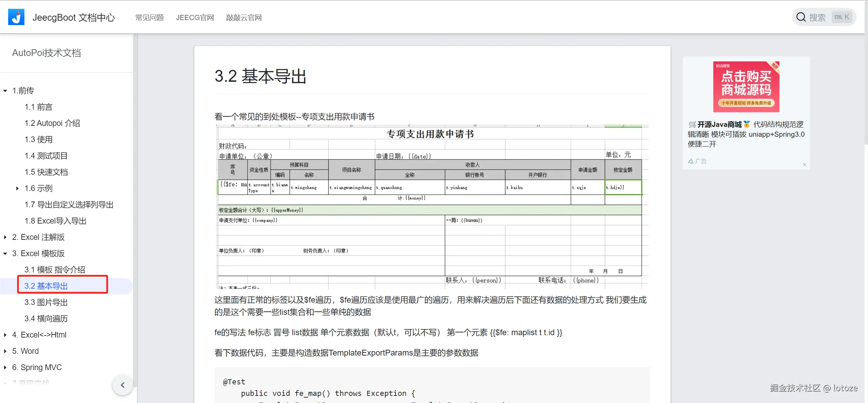
Task: Collapse the 3. Excel 模板版 section
Action: coord(5,254)
